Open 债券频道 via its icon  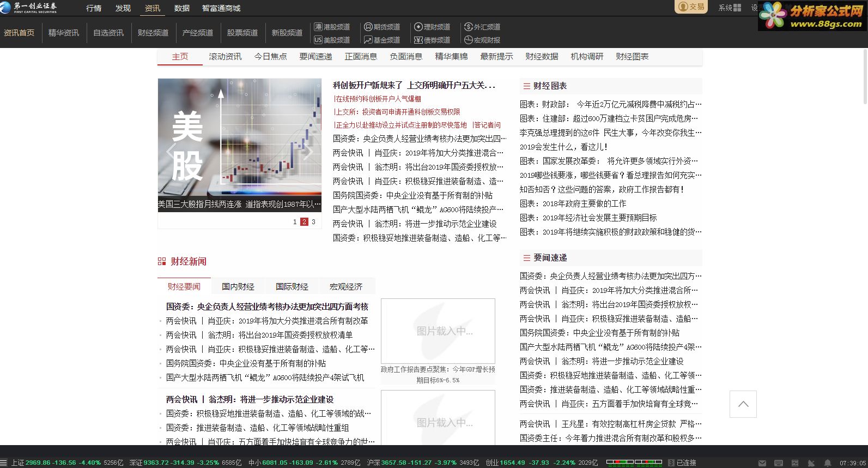(418, 40)
